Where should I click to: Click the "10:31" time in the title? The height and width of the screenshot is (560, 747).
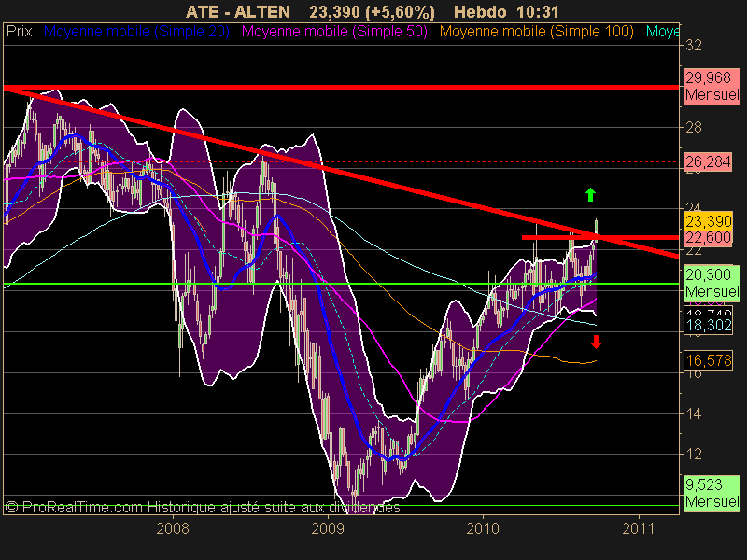coord(539,12)
